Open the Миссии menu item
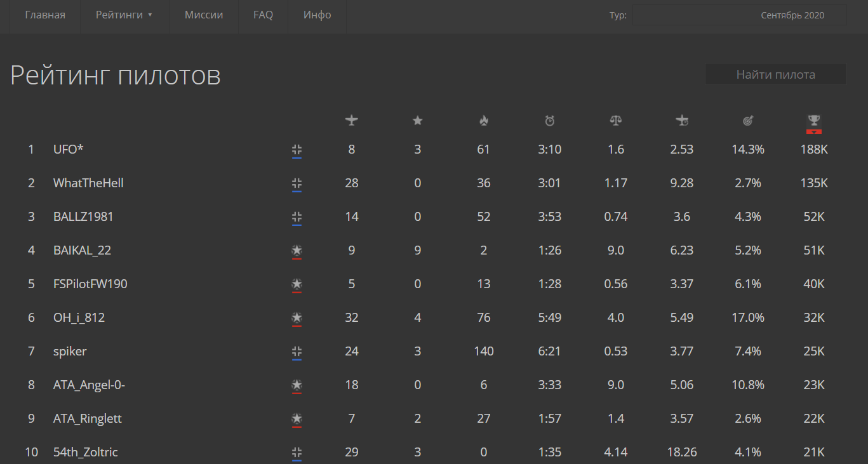Screen dimensions: 868x464 tap(204, 15)
